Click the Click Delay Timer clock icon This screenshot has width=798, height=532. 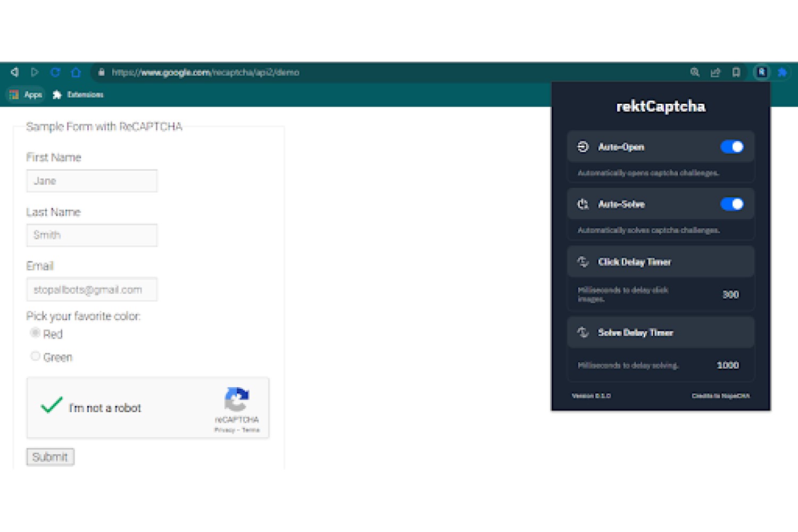[583, 262]
